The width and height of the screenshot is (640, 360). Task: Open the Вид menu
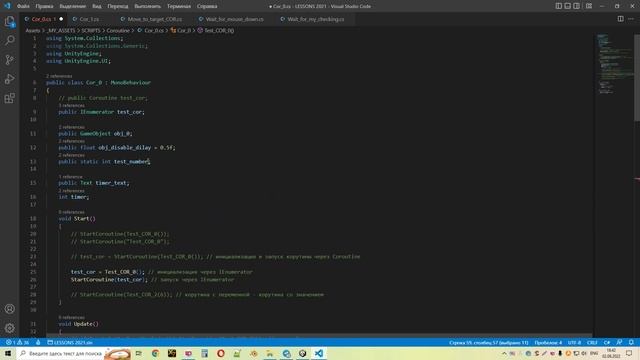click(x=97, y=6)
